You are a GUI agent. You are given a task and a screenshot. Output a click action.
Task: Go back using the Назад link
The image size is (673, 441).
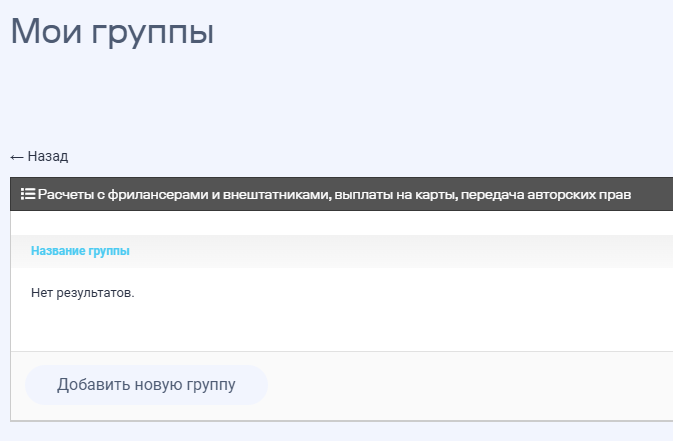[x=47, y=157]
